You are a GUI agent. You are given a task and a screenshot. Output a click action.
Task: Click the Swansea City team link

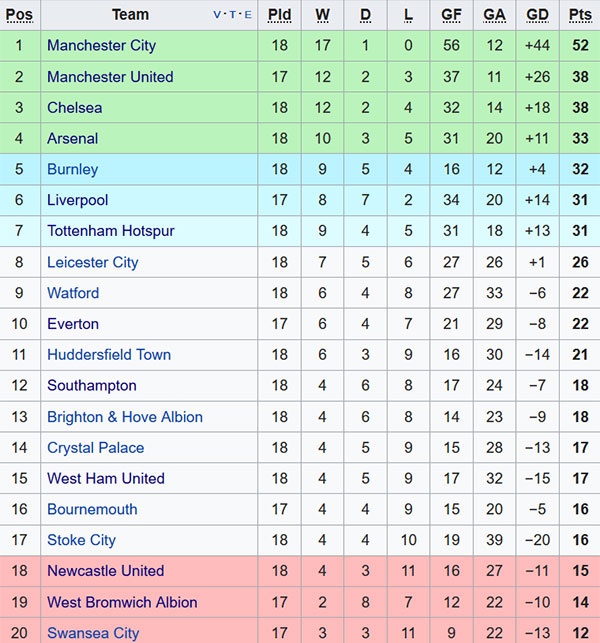click(93, 633)
